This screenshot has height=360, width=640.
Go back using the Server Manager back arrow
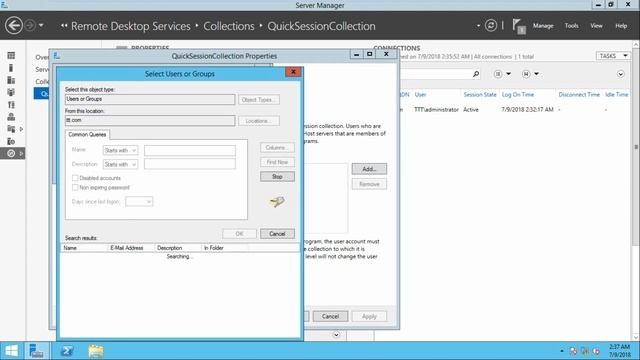(x=13, y=25)
